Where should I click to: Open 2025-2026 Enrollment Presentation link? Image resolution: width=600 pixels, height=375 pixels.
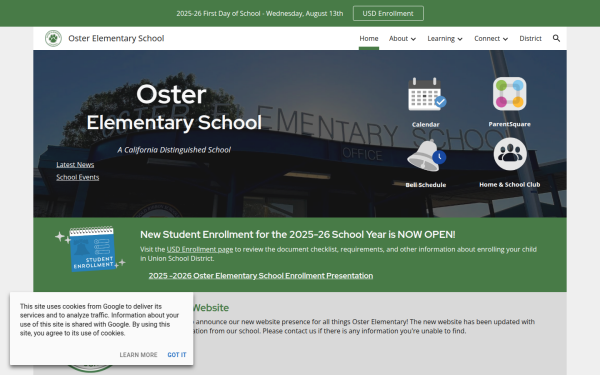tap(261, 276)
